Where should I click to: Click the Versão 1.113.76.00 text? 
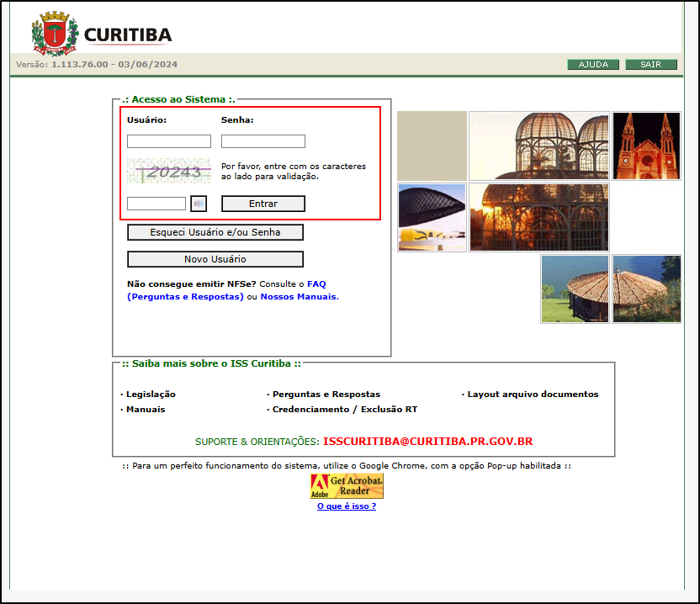point(97,64)
